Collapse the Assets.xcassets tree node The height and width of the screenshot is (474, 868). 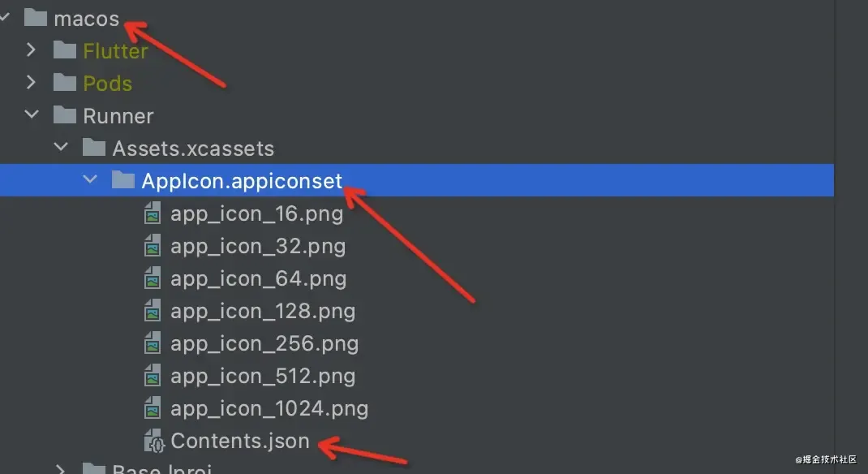[x=60, y=148]
